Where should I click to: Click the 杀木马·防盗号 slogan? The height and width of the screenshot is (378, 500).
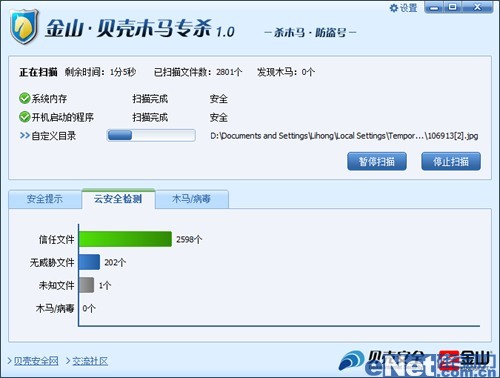tap(310, 33)
